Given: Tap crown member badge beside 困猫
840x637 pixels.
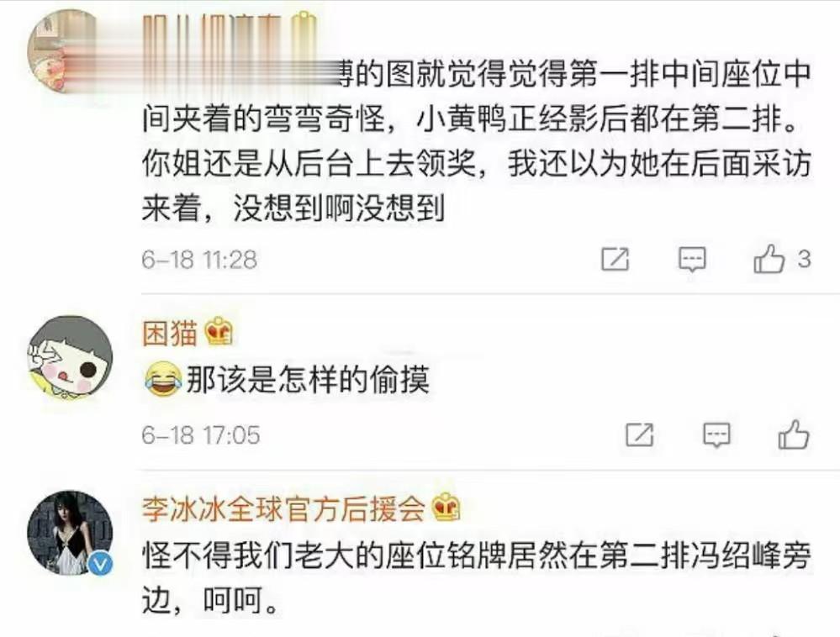Looking at the screenshot, I should coord(219,331).
